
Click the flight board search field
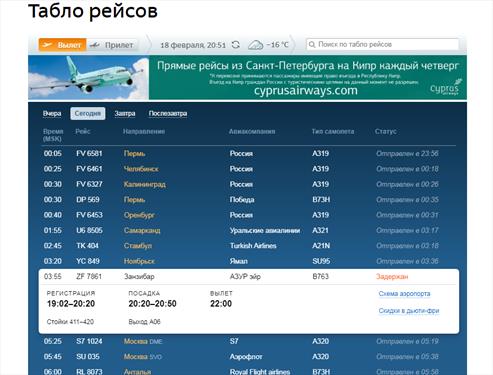(382, 44)
